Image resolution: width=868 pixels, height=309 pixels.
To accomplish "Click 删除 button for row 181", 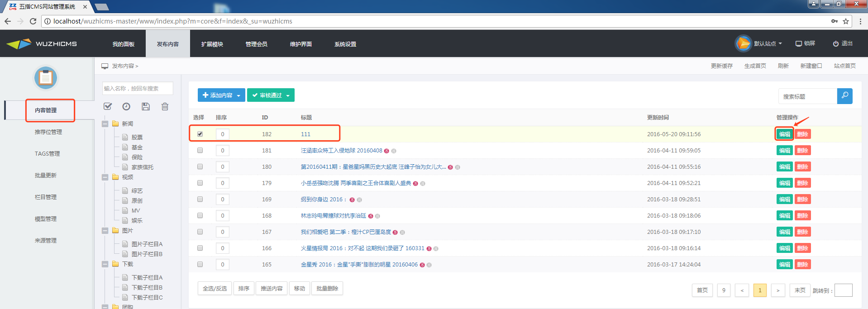I will click(802, 150).
